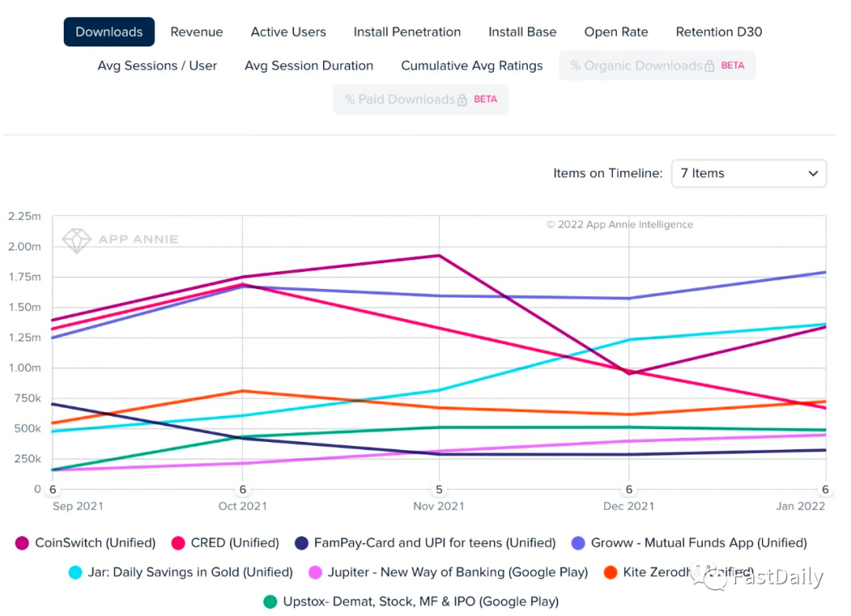
Task: Click locked % Paid Downloads button
Action: 421,99
